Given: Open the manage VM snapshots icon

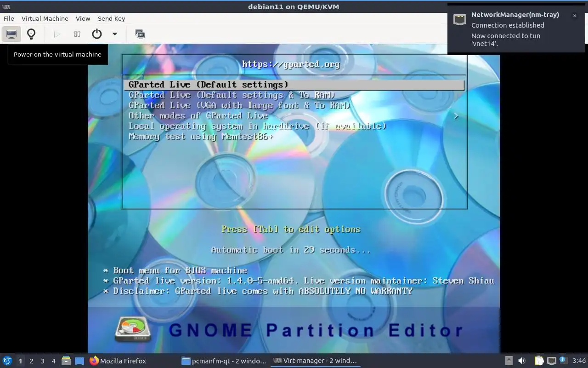Looking at the screenshot, I should [140, 34].
